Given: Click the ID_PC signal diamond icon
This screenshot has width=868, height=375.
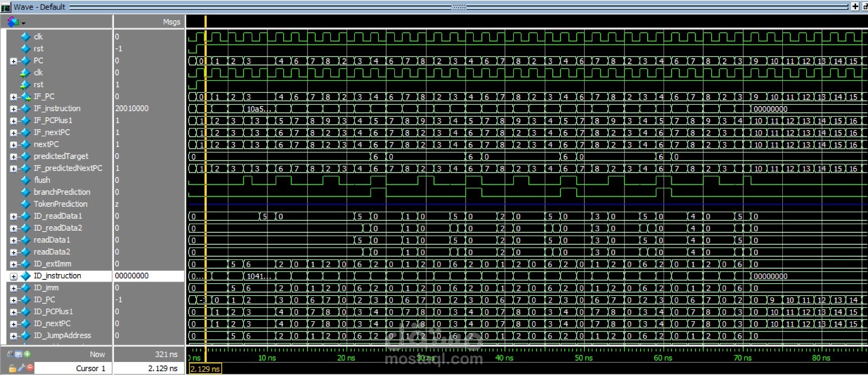Looking at the screenshot, I should 25,300.
